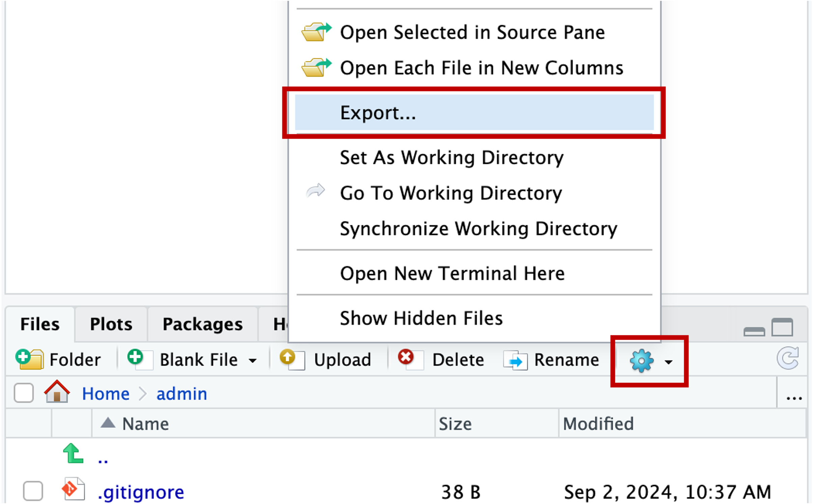Click the Home house icon
Image resolution: width=813 pixels, height=504 pixels.
(x=57, y=392)
